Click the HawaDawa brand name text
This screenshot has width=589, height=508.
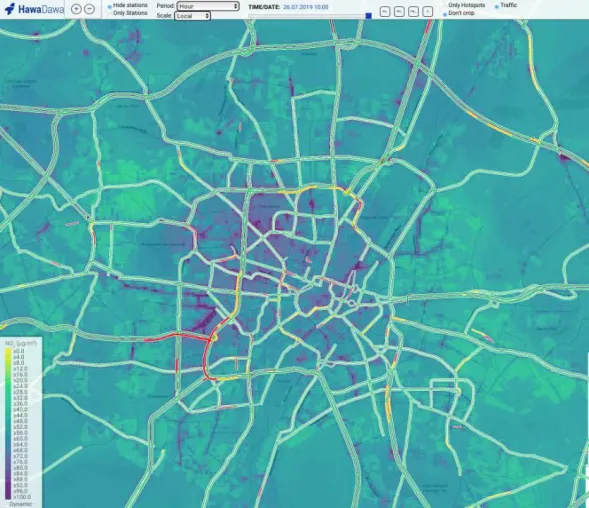pyautogui.click(x=41, y=9)
